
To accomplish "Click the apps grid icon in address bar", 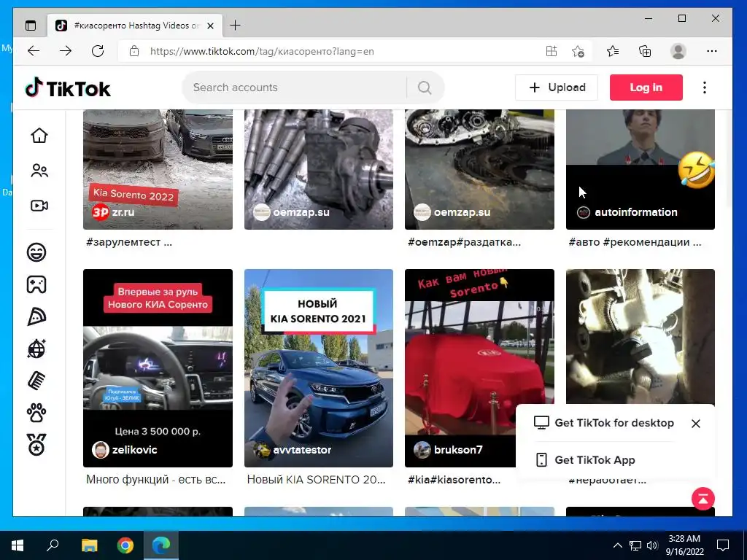I will coord(551,51).
